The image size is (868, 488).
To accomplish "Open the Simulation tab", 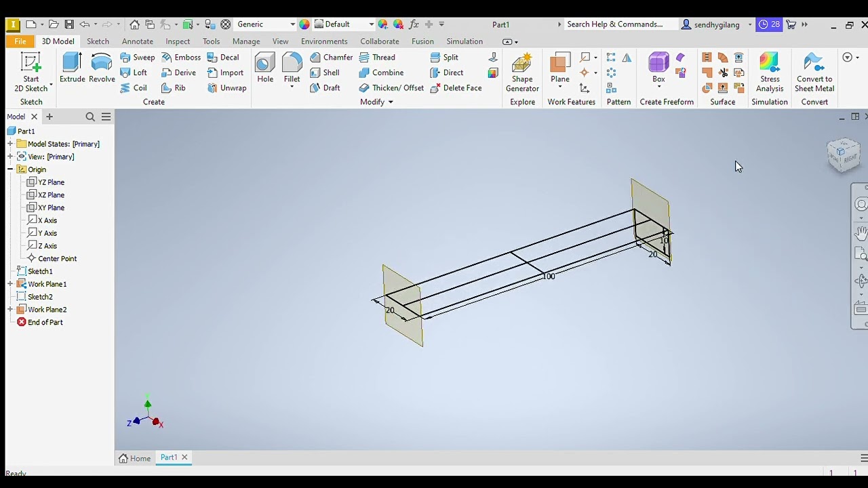I will tap(465, 41).
